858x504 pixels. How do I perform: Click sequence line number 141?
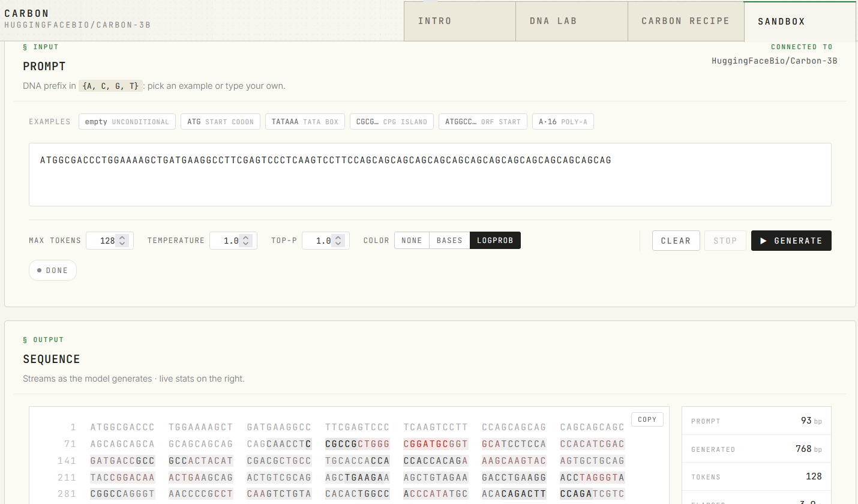point(67,461)
